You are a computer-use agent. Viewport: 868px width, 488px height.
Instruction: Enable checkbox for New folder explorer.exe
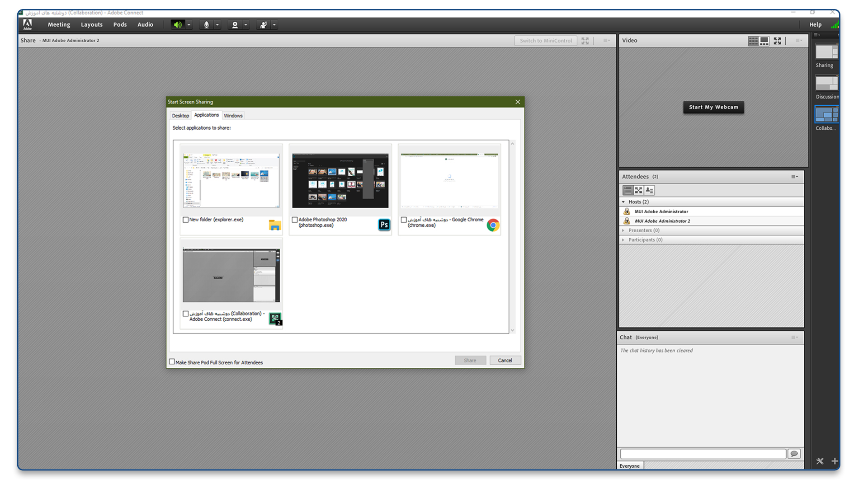click(x=185, y=220)
